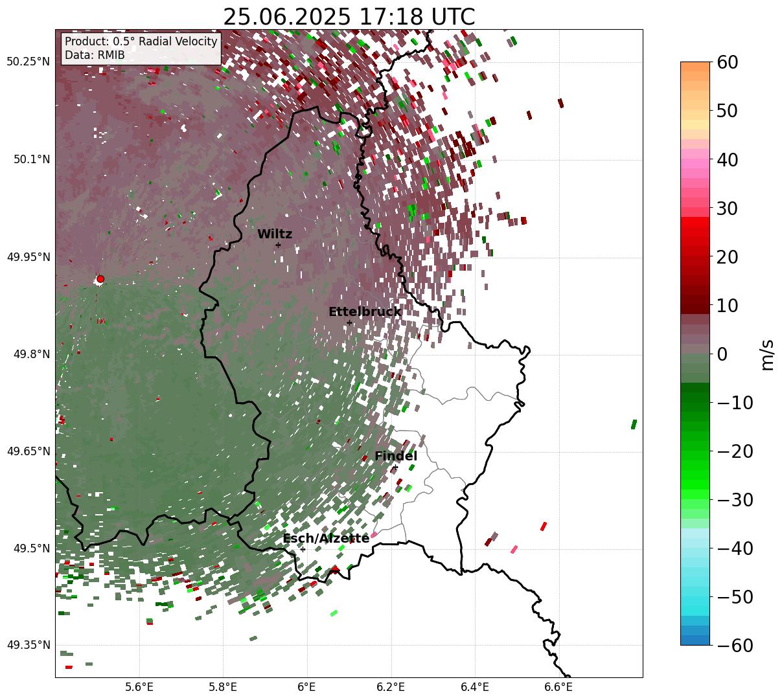The width and height of the screenshot is (782, 700).
Task: Click the red radar site marker dot
Action: tap(100, 279)
